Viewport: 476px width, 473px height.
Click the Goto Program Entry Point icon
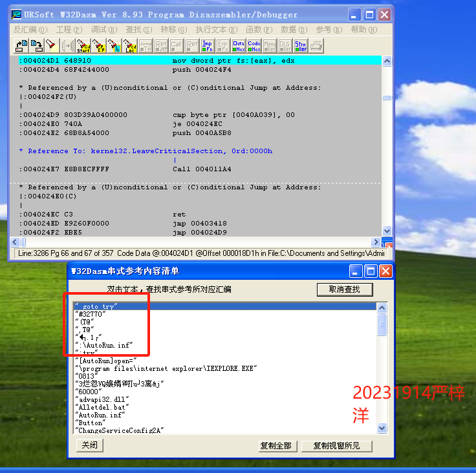pos(99,46)
